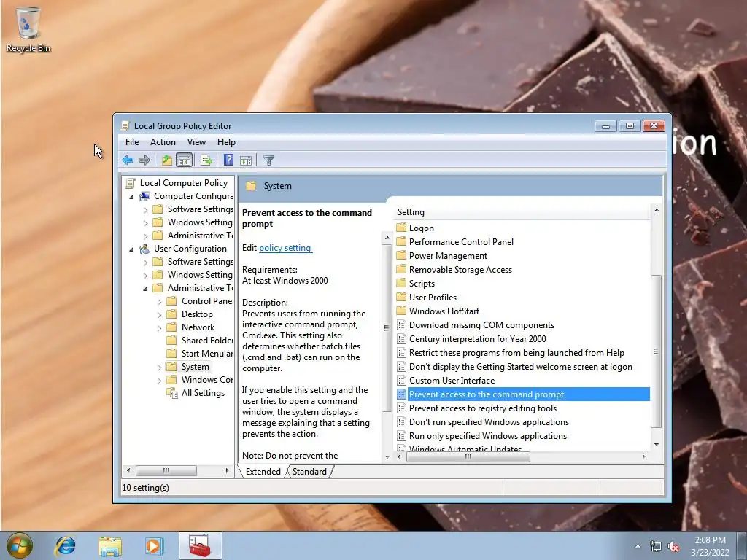747x560 pixels.
Task: Select 'Don't run specified Windows applications'
Action: 489,422
